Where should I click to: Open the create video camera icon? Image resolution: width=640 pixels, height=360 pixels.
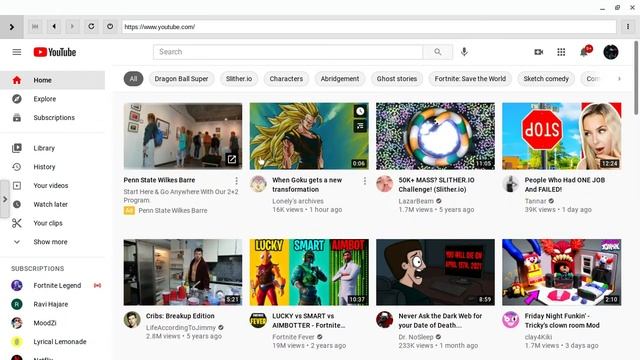539,52
